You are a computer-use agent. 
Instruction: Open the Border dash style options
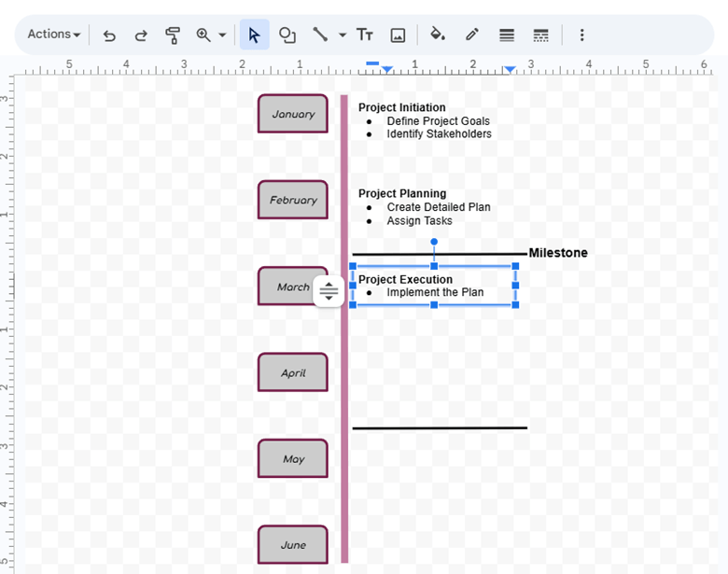540,35
